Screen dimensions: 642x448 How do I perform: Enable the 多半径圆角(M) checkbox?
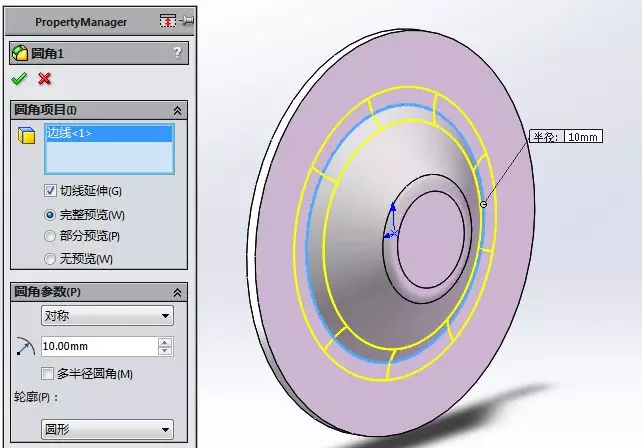click(x=47, y=373)
